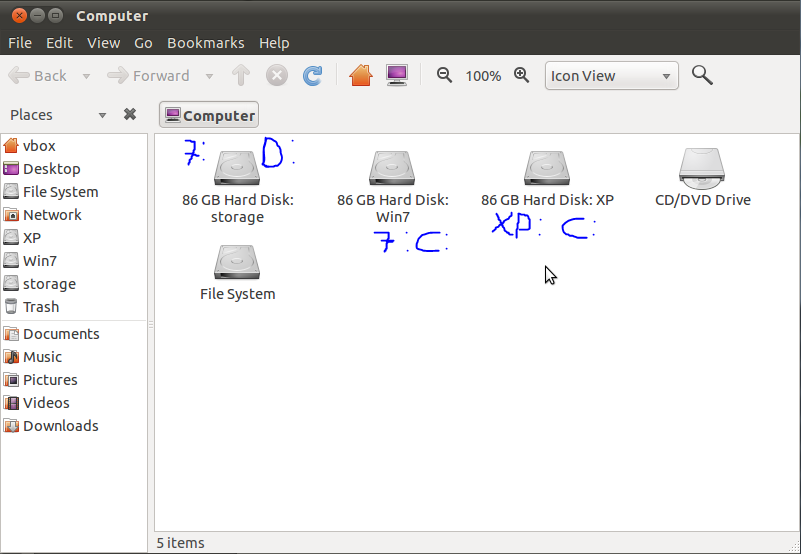801x554 pixels.
Task: Open the Forward history dropdown arrow
Action: pos(209,76)
